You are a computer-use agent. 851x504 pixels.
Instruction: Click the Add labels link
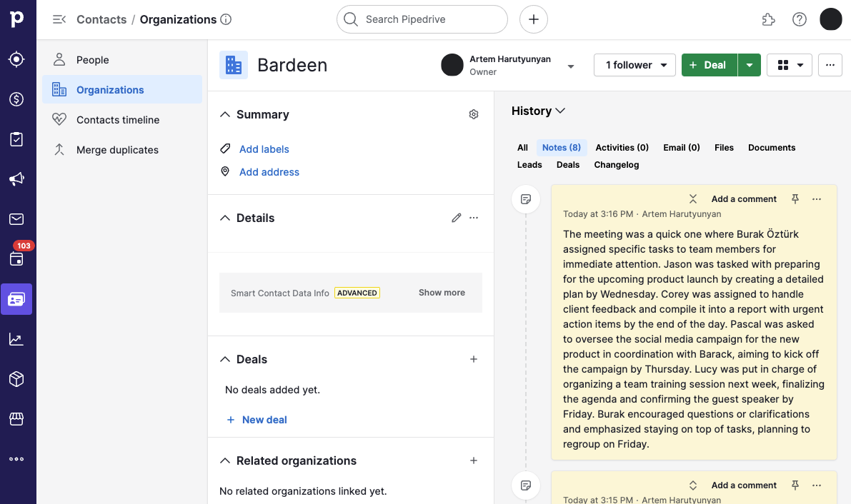click(264, 149)
